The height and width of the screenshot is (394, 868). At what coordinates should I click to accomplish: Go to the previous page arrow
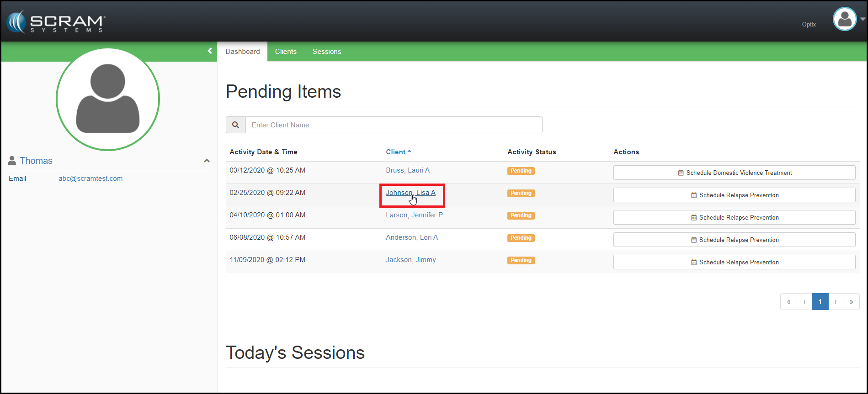point(804,302)
